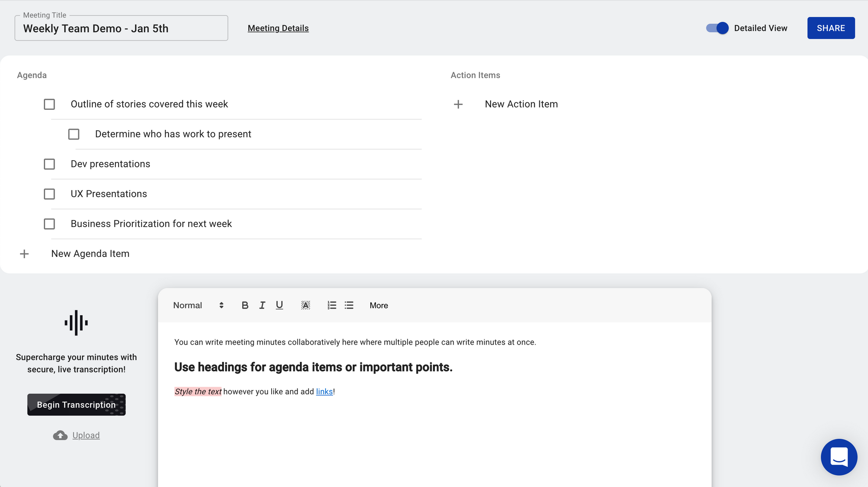Insert ordered numbered list
This screenshot has height=487, width=868.
(332, 305)
